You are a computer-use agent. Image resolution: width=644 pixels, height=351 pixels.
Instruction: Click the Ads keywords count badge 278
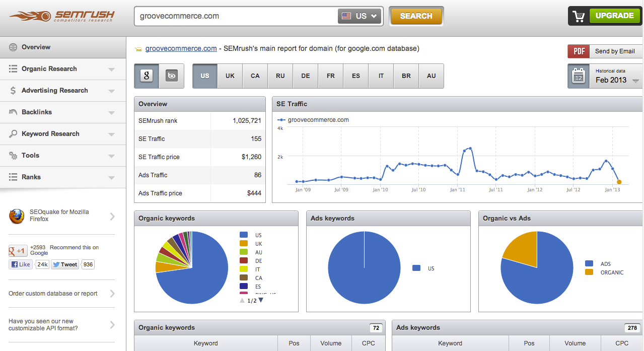pyautogui.click(x=631, y=328)
